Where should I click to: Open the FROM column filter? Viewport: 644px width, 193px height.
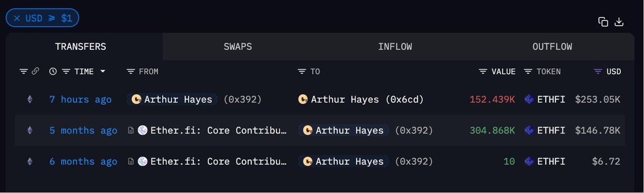click(x=131, y=71)
